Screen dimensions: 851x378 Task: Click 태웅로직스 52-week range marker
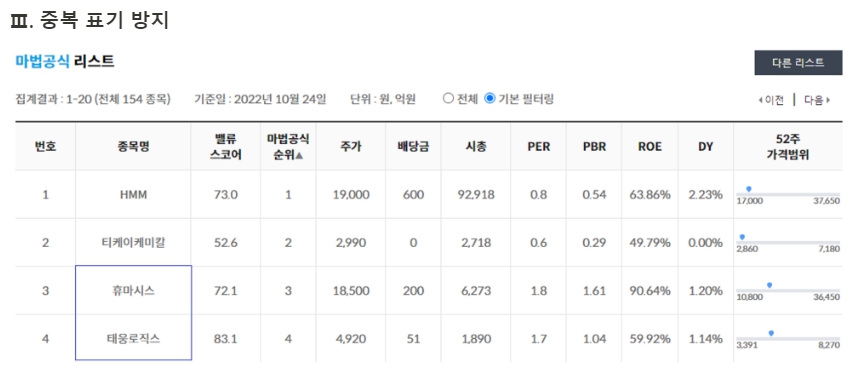pos(771,333)
